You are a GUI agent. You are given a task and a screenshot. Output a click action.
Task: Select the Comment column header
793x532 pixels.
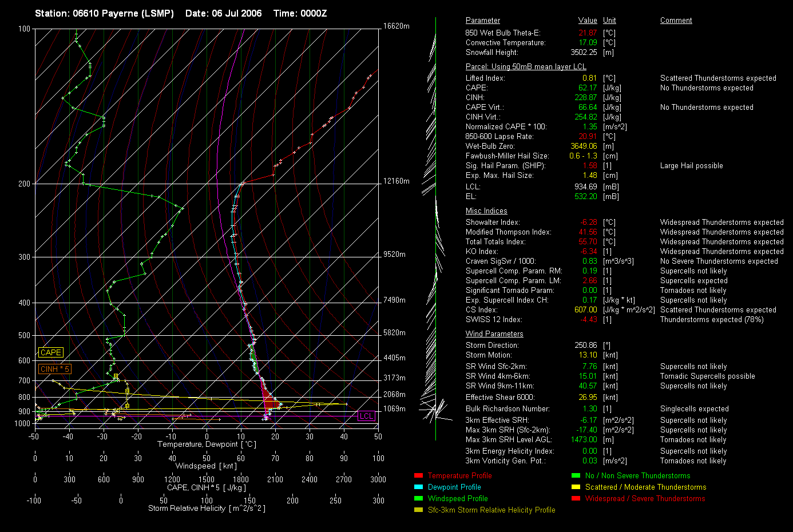pyautogui.click(x=676, y=20)
